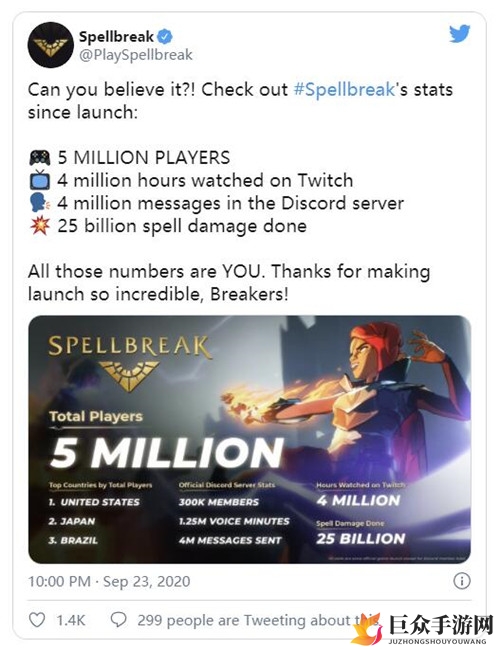
Task: Open the 1.4K likes count
Action: [71, 620]
